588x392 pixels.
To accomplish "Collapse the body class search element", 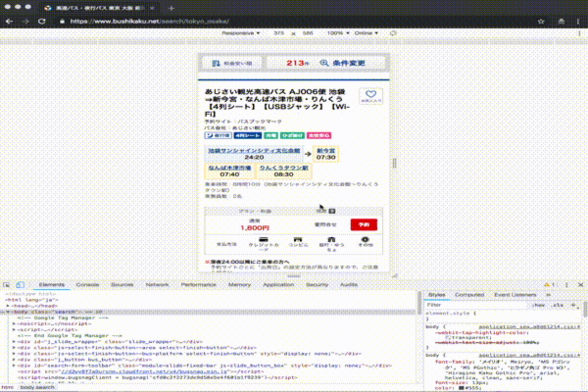I will pos(8,312).
